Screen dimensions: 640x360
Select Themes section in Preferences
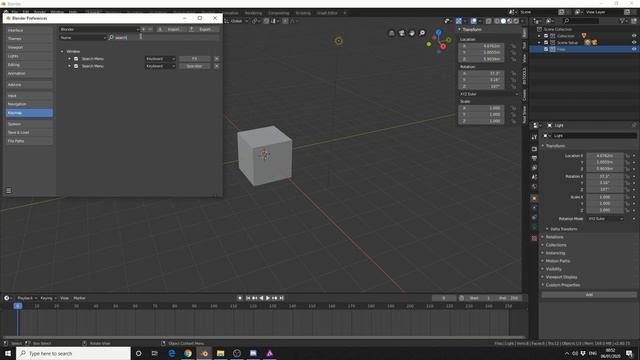(x=29, y=39)
